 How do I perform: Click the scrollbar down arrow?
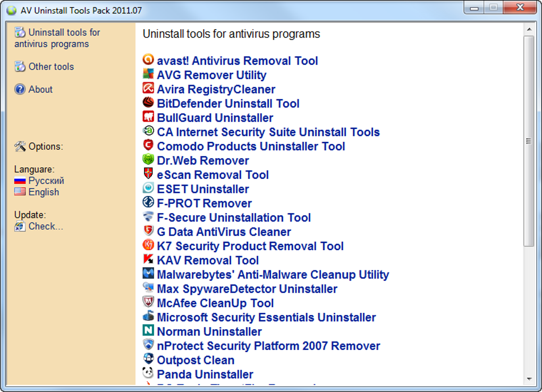(x=529, y=379)
